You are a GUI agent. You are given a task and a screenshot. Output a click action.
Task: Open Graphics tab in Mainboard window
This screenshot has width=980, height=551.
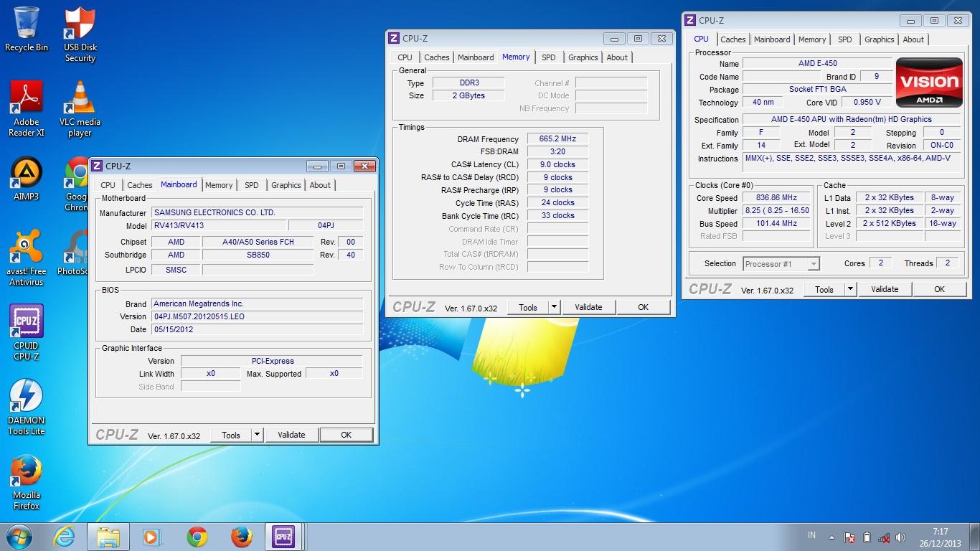click(x=286, y=185)
